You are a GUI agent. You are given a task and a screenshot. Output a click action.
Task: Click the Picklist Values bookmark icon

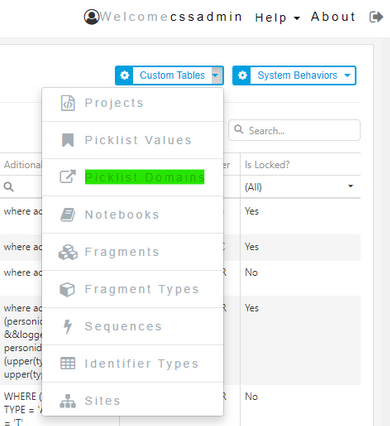pos(68,140)
